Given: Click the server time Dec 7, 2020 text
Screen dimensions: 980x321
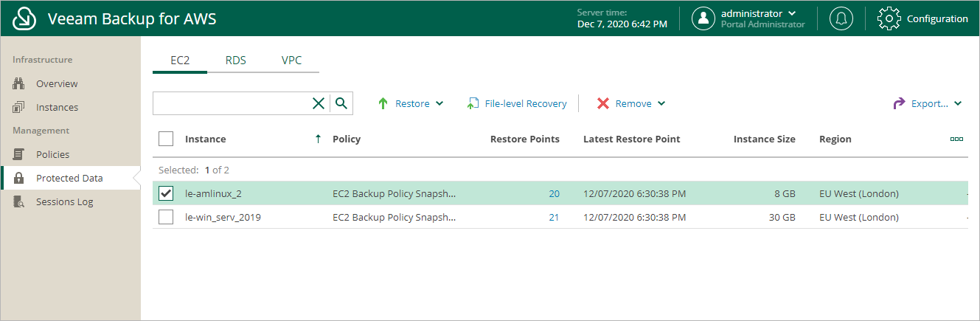Looking at the screenshot, I should click(x=622, y=24).
